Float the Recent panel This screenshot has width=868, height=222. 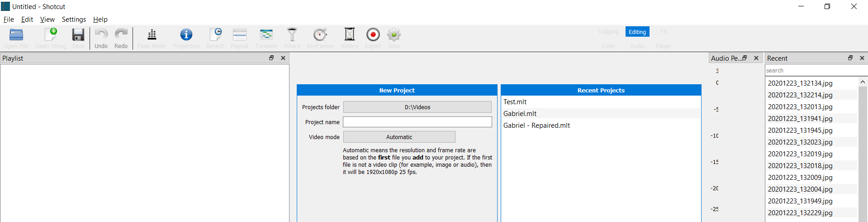[850, 58]
